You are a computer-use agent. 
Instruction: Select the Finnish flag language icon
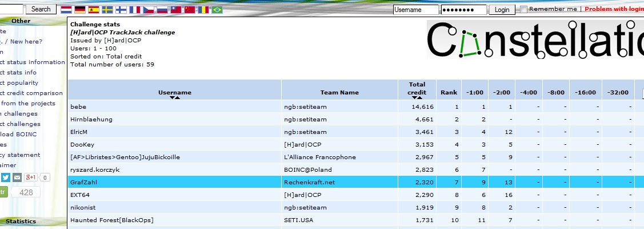pyautogui.click(x=121, y=9)
